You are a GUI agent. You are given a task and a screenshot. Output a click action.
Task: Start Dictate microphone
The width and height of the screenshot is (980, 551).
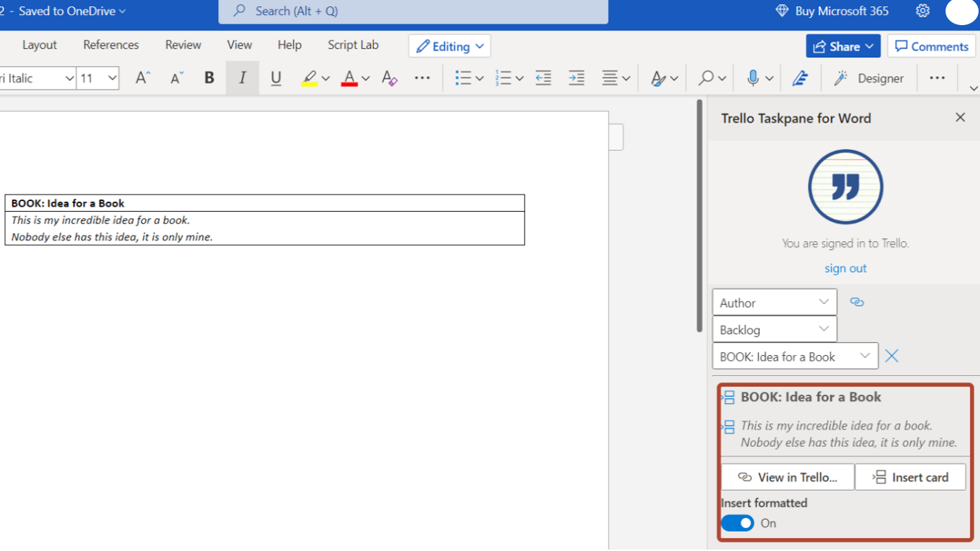coord(753,78)
